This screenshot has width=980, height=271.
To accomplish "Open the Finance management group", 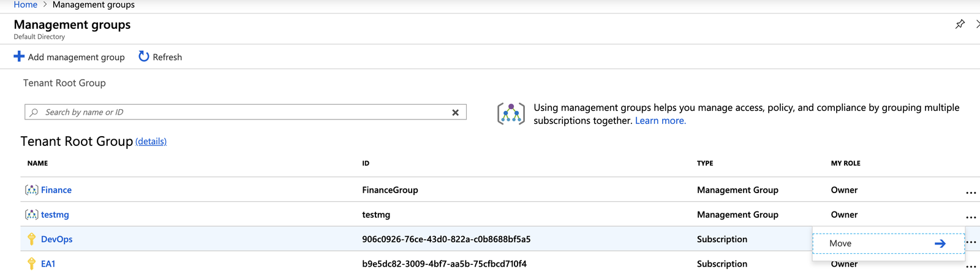I will (x=56, y=190).
